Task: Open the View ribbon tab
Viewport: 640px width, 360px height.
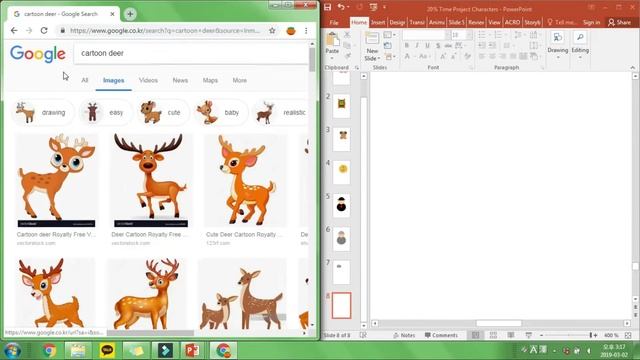Action: click(494, 22)
